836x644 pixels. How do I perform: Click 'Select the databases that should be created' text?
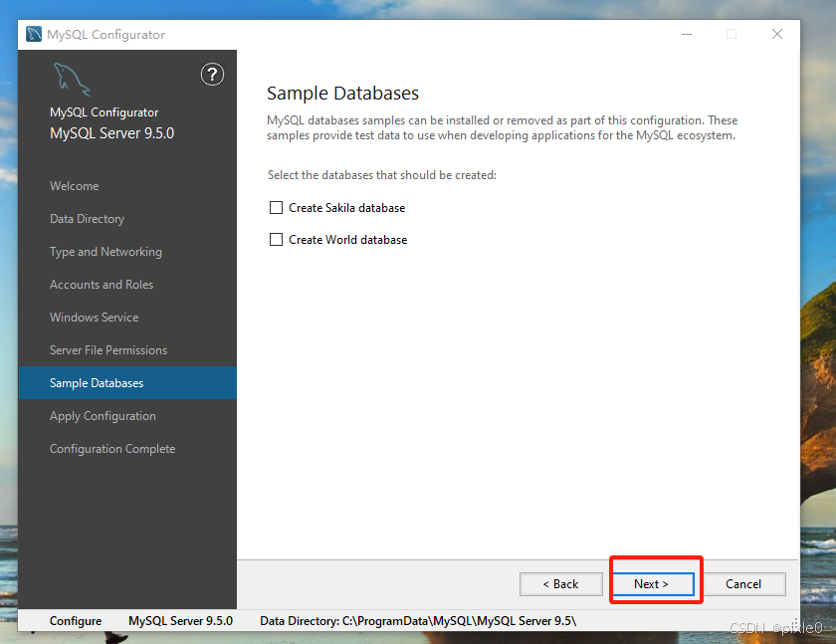382,175
